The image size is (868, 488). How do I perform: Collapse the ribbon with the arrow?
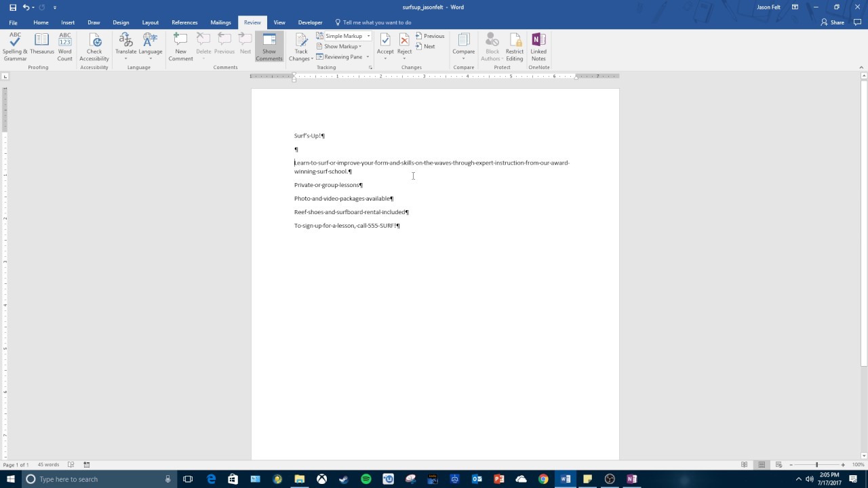[861, 67]
